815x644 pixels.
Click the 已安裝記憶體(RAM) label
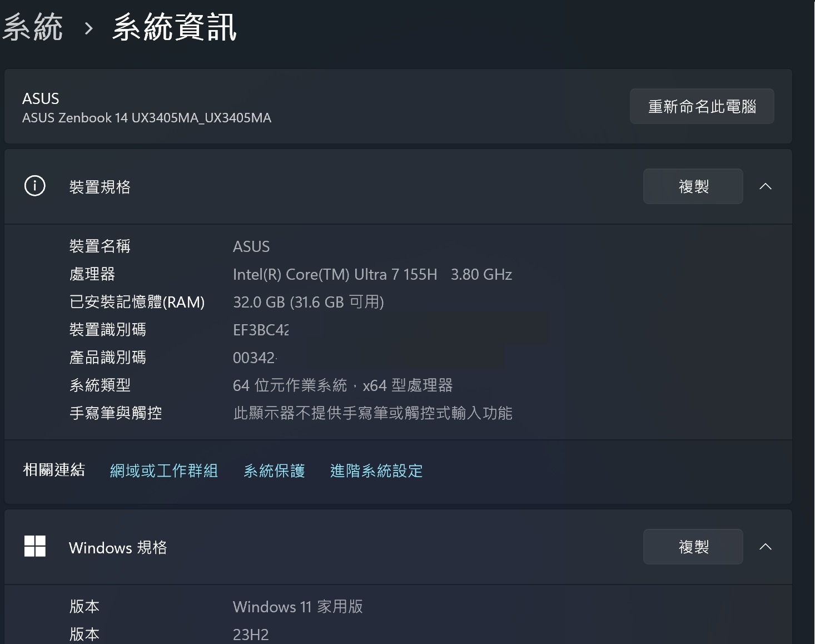(137, 302)
